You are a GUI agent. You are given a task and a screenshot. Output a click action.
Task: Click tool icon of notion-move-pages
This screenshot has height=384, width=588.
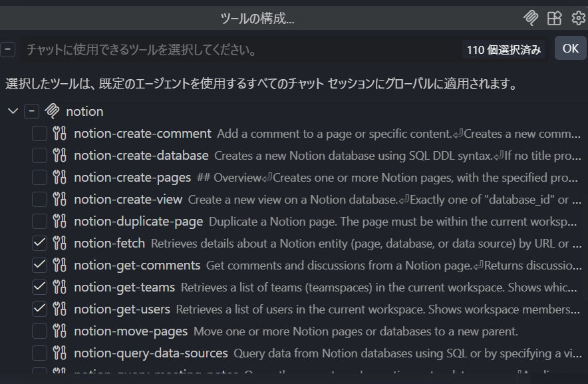coord(60,331)
